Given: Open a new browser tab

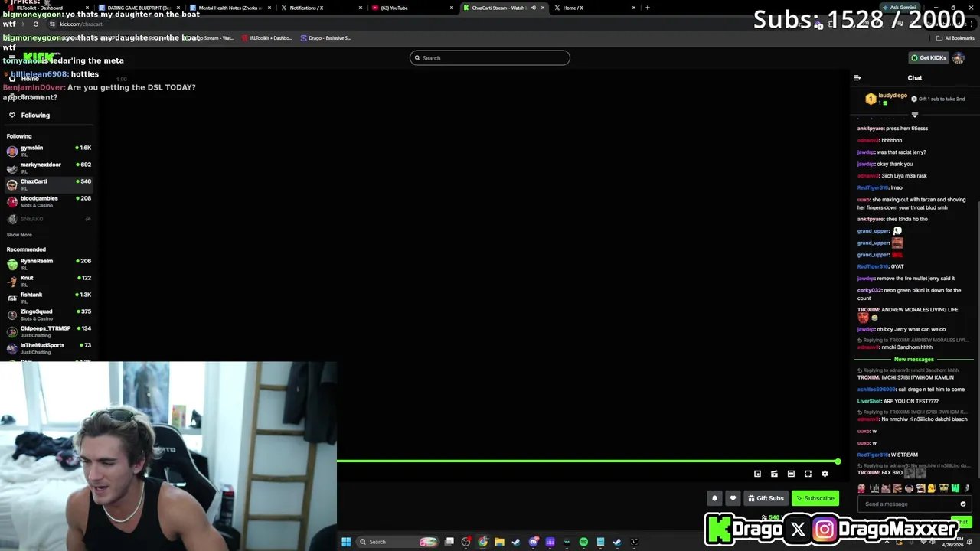Looking at the screenshot, I should 648,8.
